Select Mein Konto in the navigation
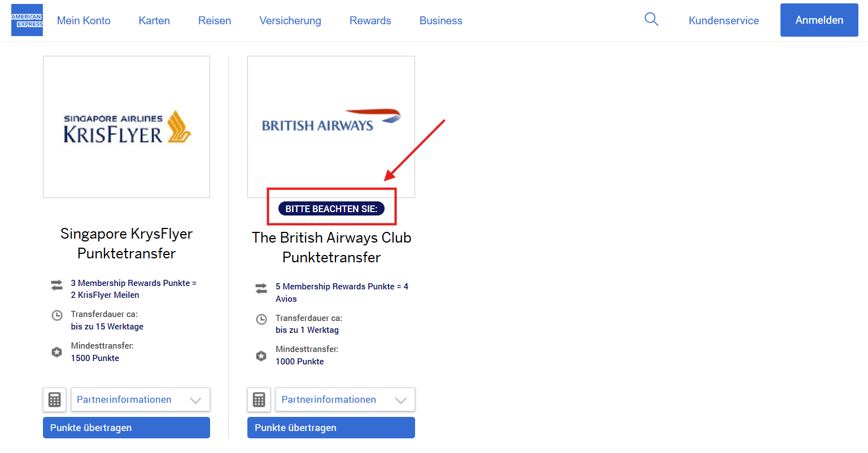This screenshot has width=868, height=453. tap(84, 20)
